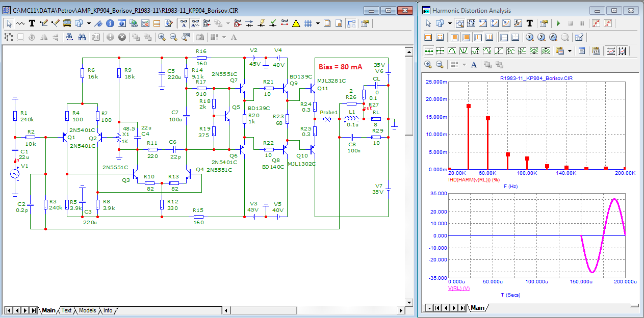Run analysis with green play button
Image resolution: width=644 pixels, height=318 pixels.
click(558, 23)
